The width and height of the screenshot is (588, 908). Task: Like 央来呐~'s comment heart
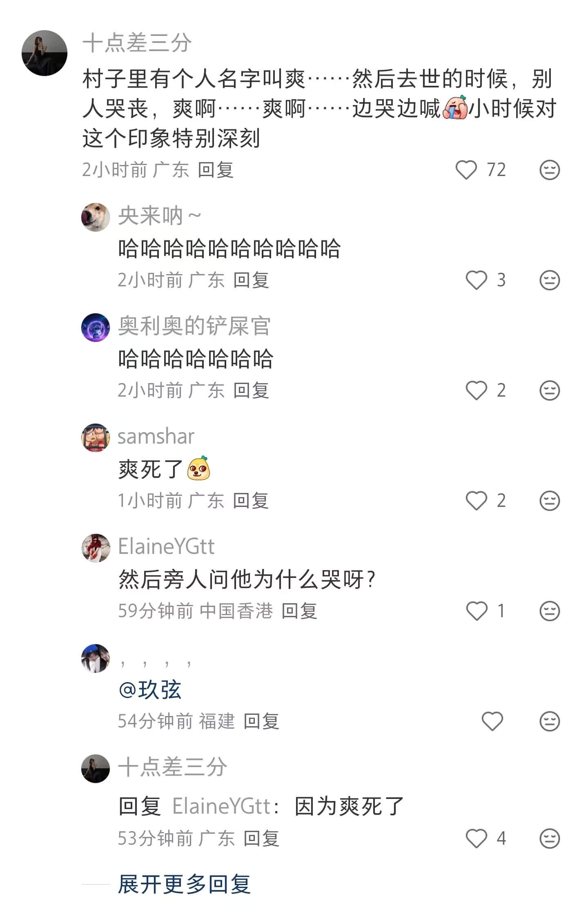(476, 279)
